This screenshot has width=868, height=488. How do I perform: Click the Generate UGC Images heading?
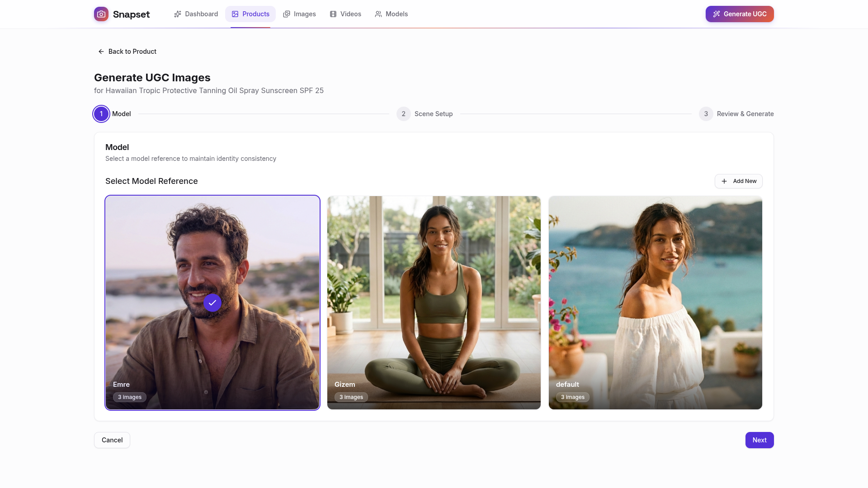(x=152, y=78)
